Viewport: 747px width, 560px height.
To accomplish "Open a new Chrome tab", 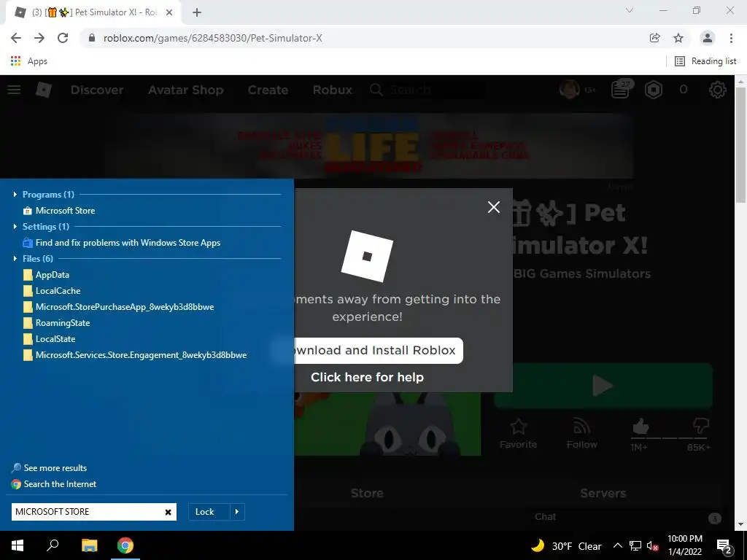I will point(197,13).
